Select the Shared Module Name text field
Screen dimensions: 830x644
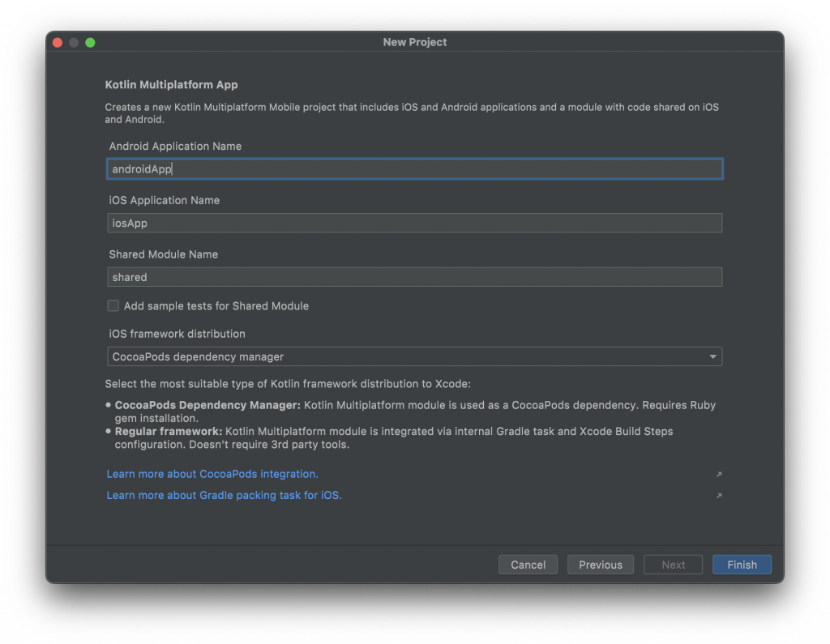(414, 277)
